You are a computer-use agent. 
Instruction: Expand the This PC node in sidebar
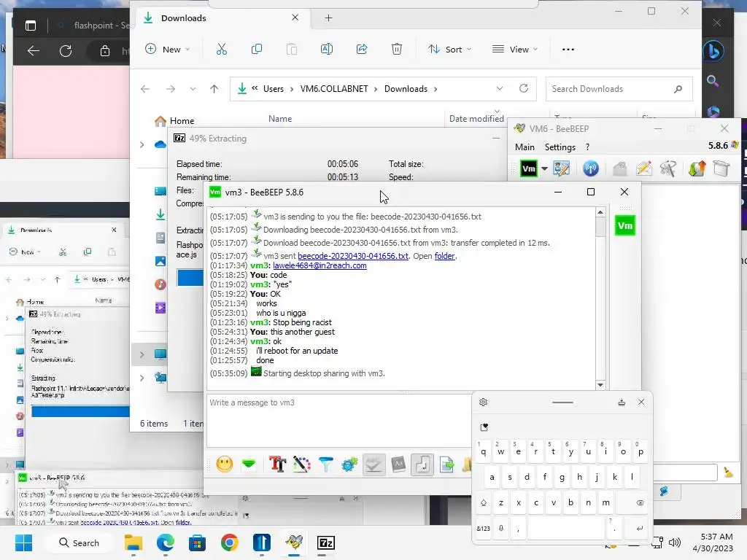[142, 354]
